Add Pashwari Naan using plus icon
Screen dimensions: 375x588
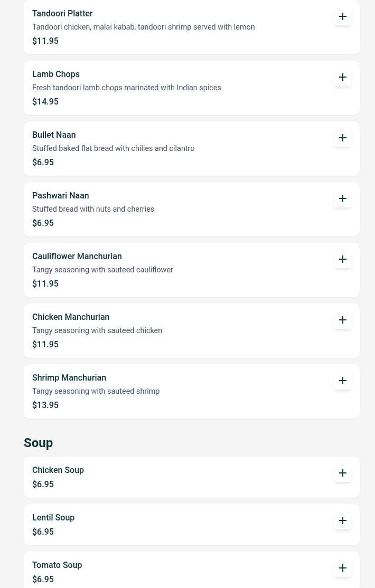click(x=343, y=198)
